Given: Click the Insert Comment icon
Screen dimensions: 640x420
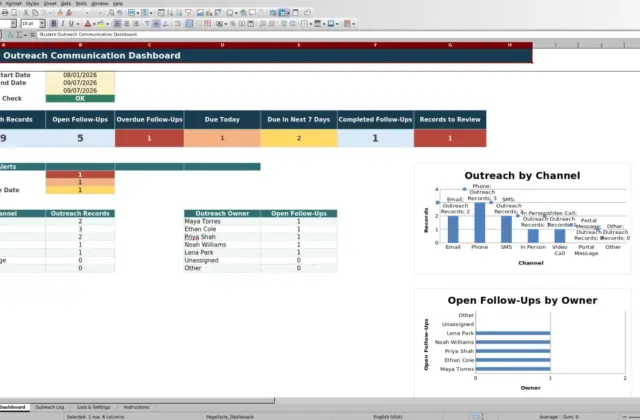Looking at the screenshot, I should (252, 13).
